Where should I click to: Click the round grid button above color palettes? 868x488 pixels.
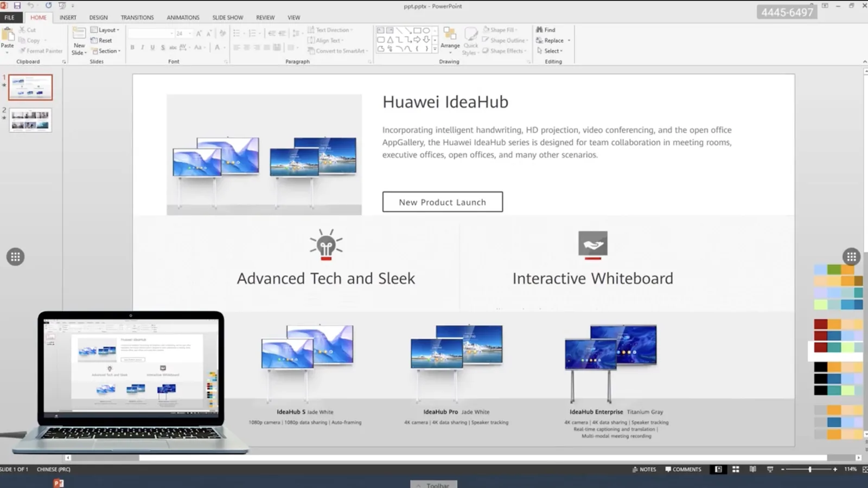(851, 256)
